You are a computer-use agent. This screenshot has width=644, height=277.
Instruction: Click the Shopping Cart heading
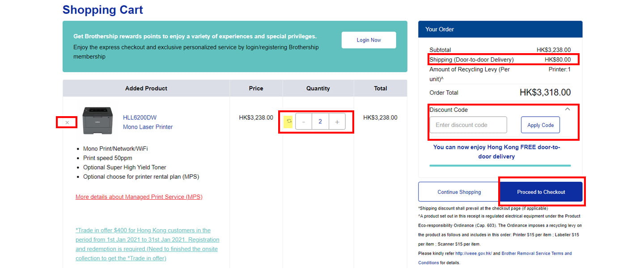(x=103, y=9)
